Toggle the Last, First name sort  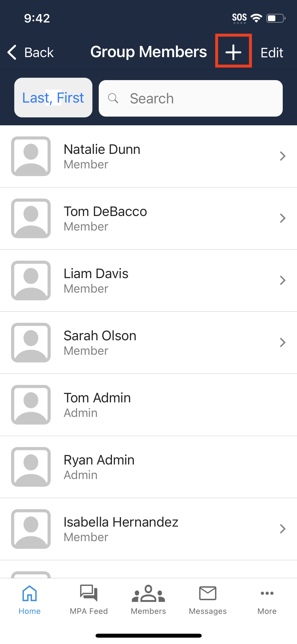(x=53, y=98)
